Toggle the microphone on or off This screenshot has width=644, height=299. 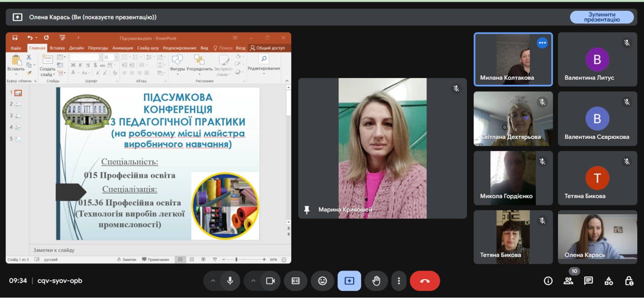[230, 281]
